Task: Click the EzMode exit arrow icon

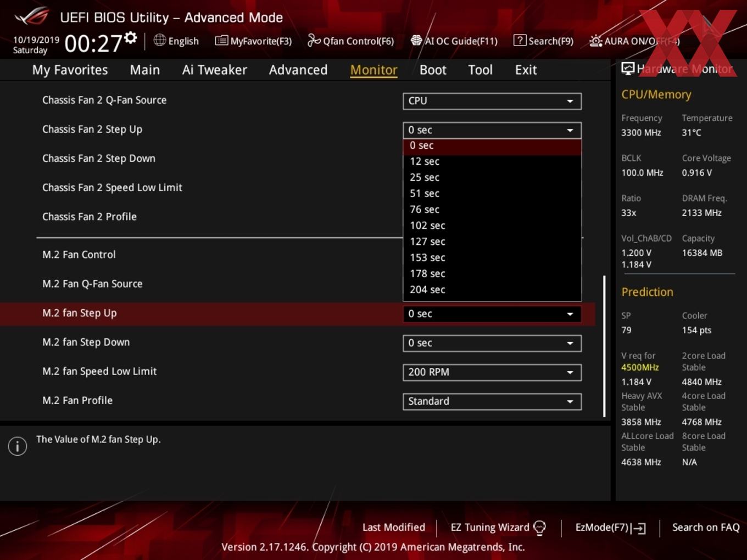Action: click(638, 528)
